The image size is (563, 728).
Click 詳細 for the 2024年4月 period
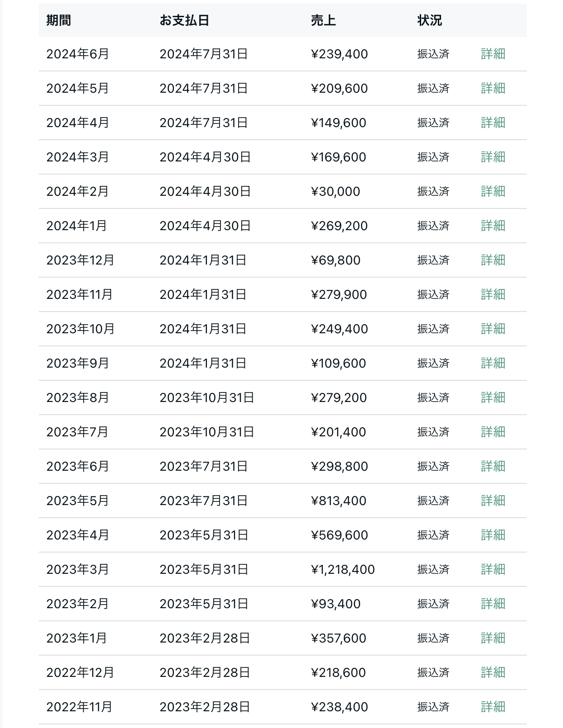(493, 123)
